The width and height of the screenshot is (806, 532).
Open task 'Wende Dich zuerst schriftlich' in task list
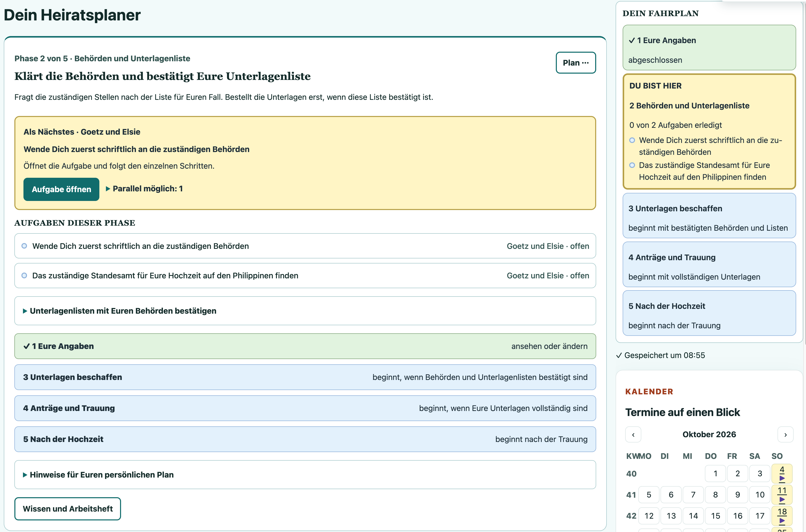pos(305,246)
